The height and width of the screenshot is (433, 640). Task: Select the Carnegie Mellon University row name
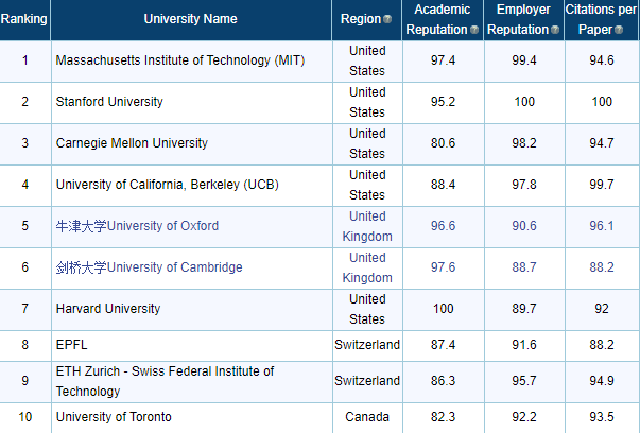(x=132, y=143)
